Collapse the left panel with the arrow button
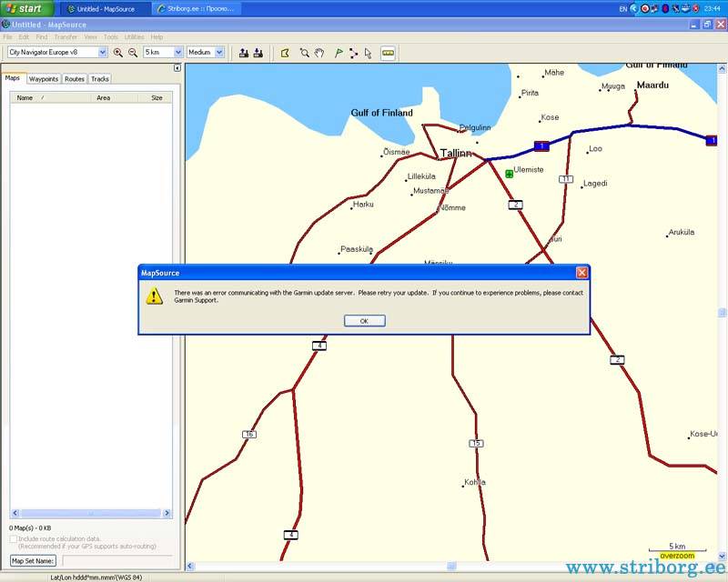 point(177,68)
